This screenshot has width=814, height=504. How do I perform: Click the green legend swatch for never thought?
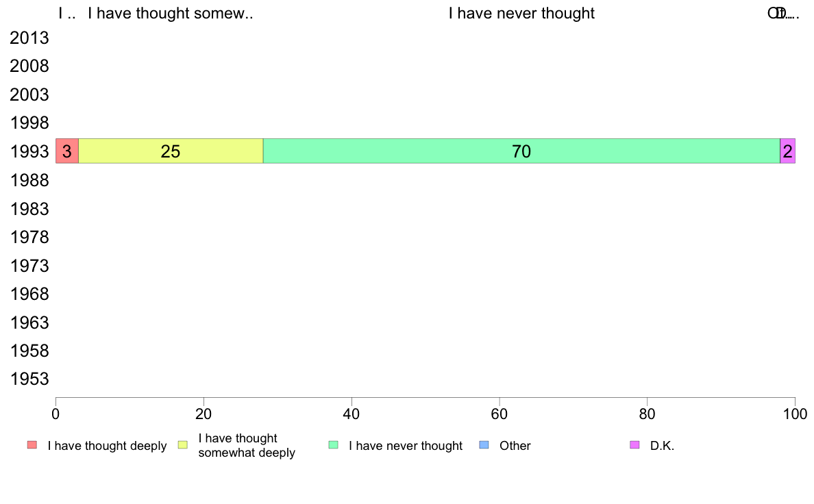[x=333, y=445]
